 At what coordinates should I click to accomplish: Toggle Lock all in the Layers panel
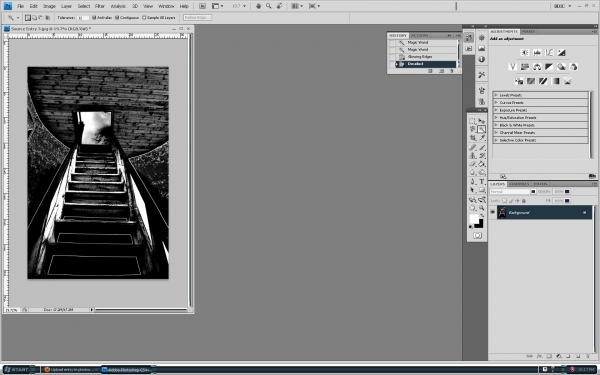click(x=524, y=201)
